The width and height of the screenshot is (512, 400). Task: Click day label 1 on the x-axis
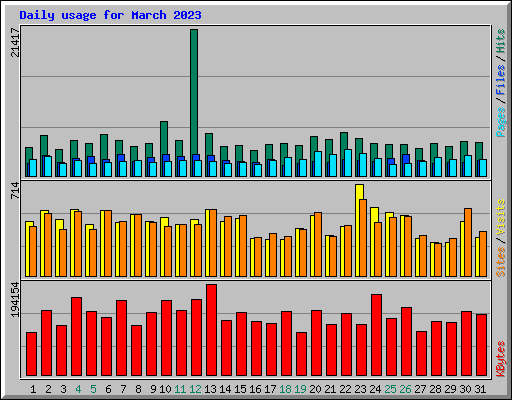[x=33, y=389]
